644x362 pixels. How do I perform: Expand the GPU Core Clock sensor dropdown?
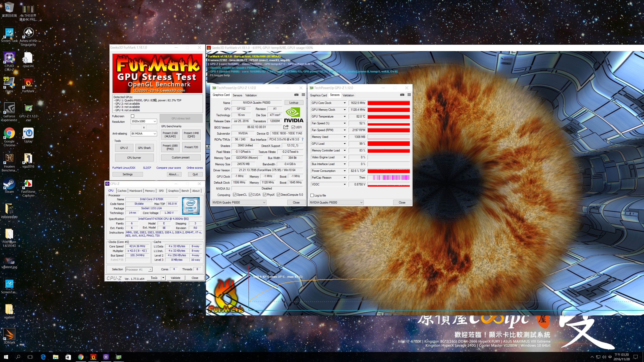click(344, 103)
